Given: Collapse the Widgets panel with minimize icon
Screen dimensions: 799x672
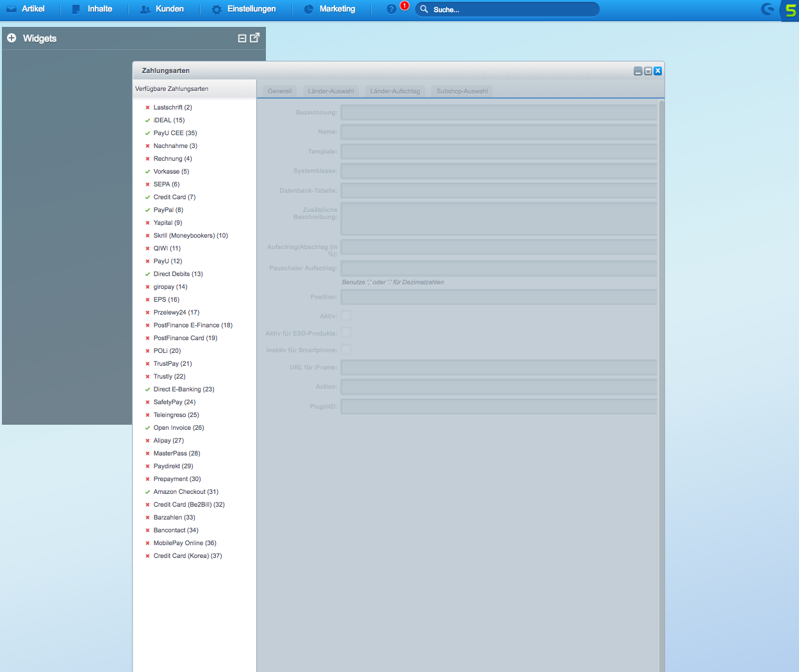Looking at the screenshot, I should (x=242, y=38).
